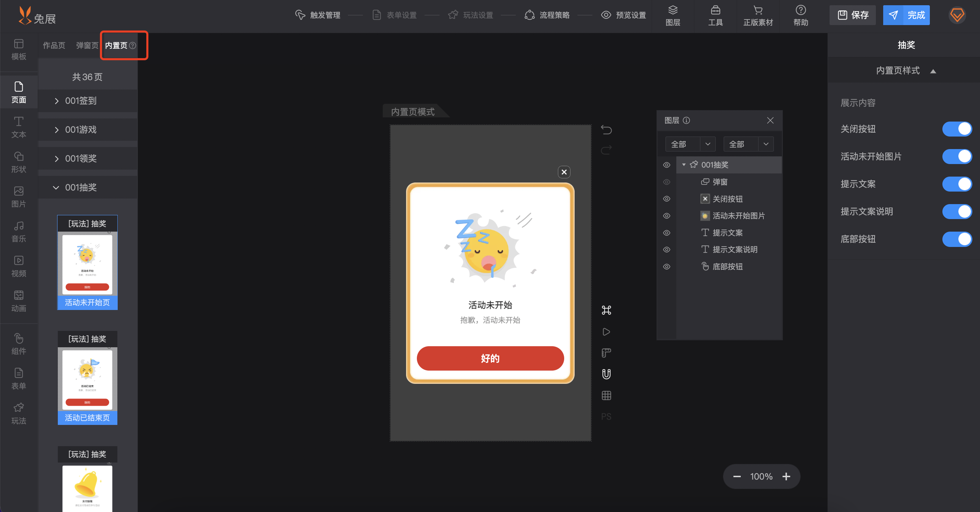Open 正版素材 licensed assets shop
Viewport: 980px width, 512px height.
pyautogui.click(x=758, y=16)
